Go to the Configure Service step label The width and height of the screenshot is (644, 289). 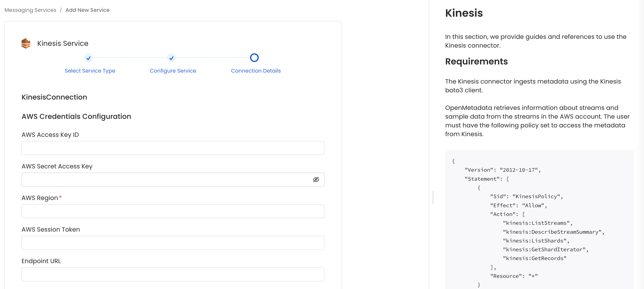click(x=173, y=71)
